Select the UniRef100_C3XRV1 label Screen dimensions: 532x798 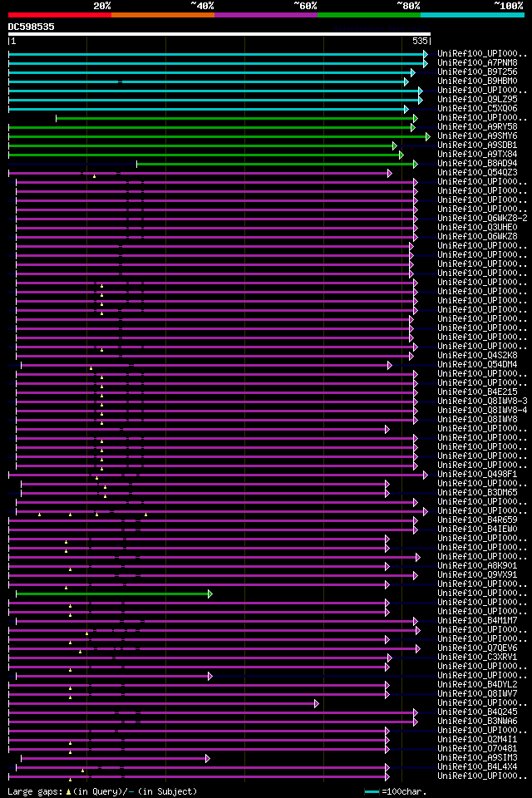(x=477, y=657)
